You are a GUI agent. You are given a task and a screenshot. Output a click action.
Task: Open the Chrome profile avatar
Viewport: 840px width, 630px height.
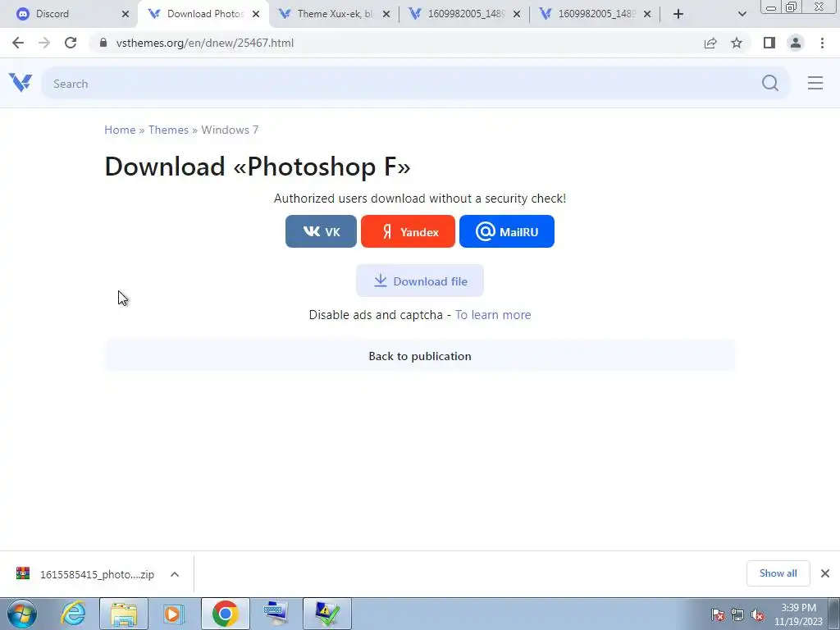796,43
